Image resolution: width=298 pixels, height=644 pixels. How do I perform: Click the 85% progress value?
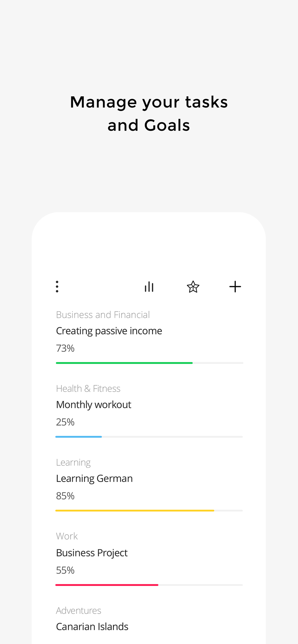coord(65,496)
